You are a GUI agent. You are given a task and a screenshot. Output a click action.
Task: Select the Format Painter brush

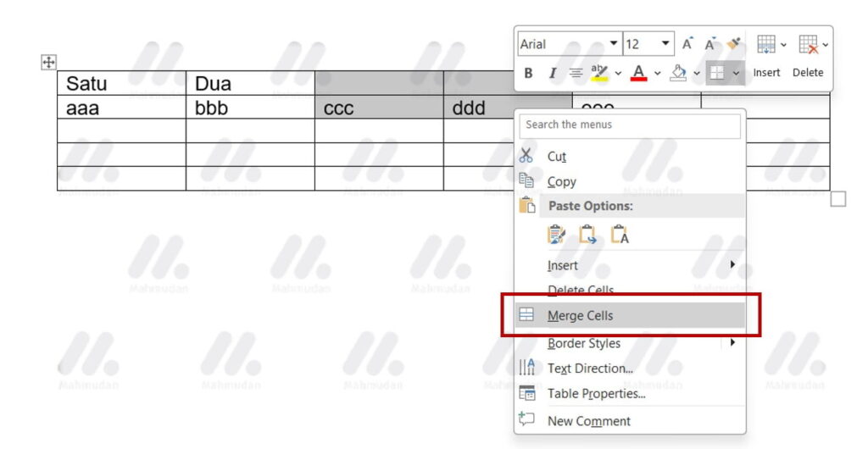pos(734,44)
